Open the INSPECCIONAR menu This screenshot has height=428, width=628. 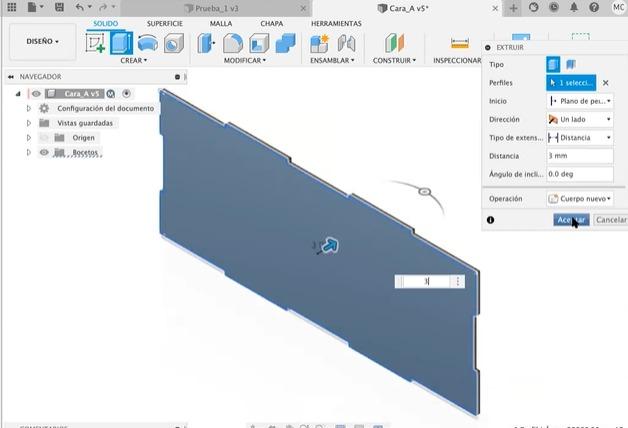[x=457, y=60]
